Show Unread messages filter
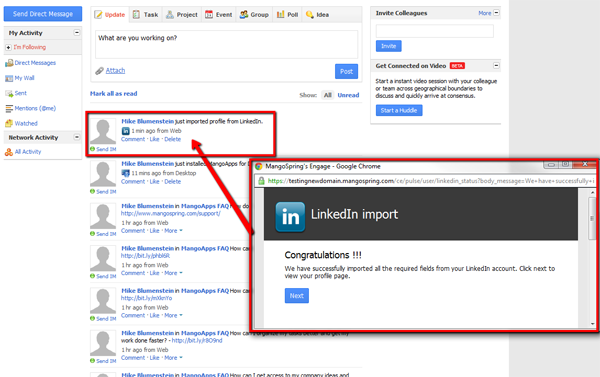 click(348, 95)
